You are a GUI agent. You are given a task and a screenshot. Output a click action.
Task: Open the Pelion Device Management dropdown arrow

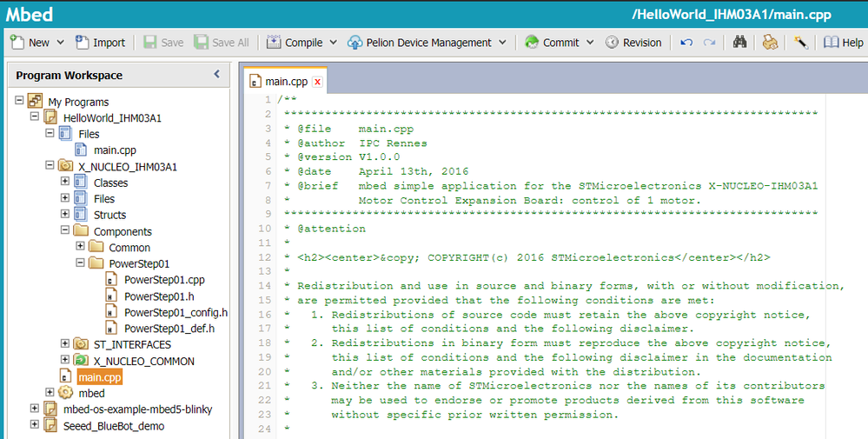pyautogui.click(x=502, y=42)
